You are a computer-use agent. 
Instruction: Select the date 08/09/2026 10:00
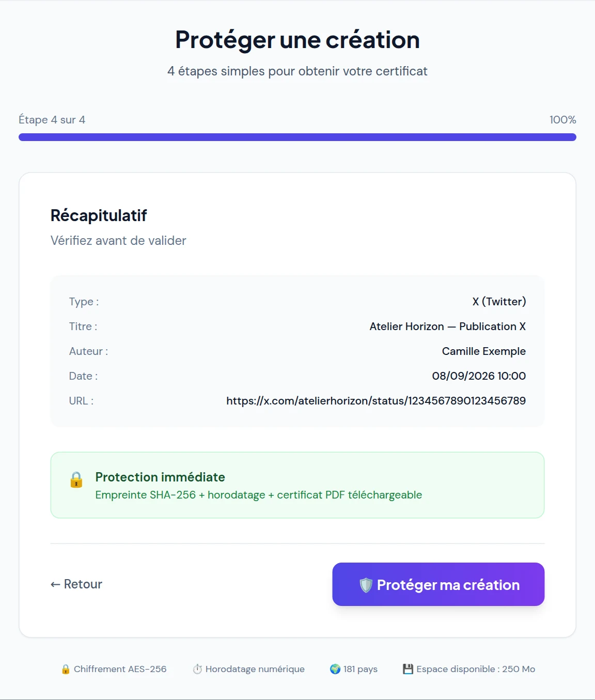click(x=479, y=376)
